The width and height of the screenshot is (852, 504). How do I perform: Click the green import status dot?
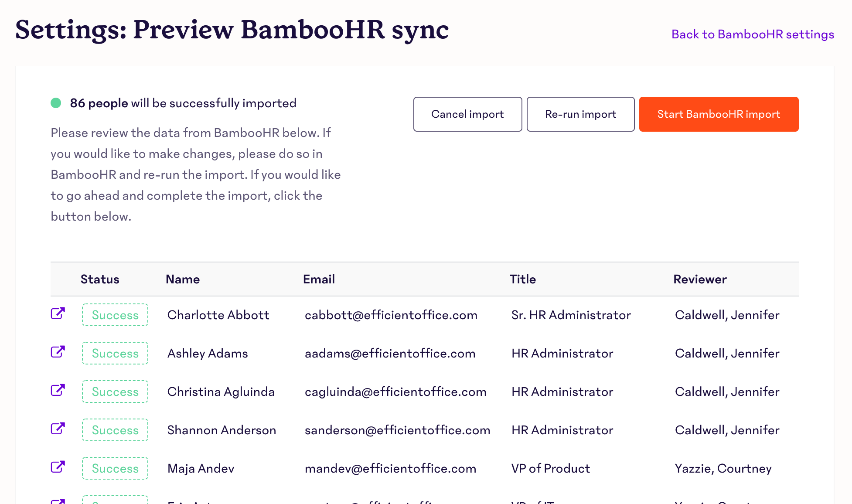[56, 103]
